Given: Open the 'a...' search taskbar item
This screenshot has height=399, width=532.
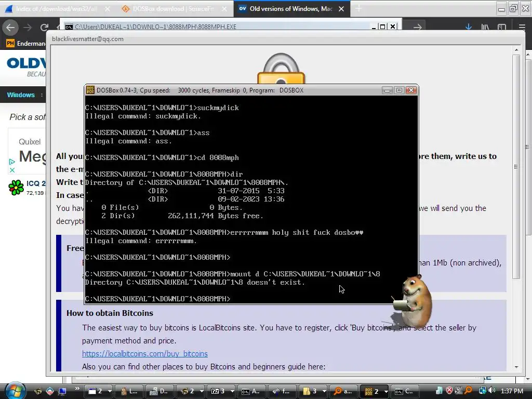Looking at the screenshot, I should pos(343,391).
